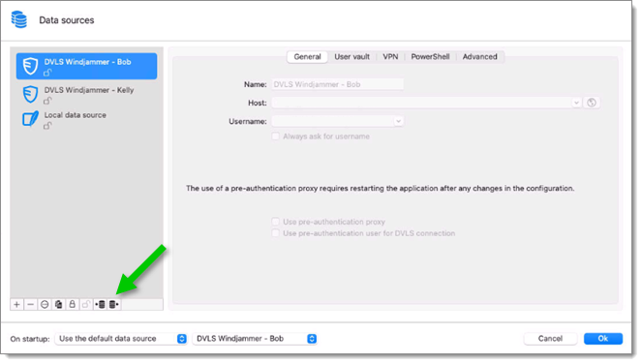Open the On startup behavior dropdown
The height and width of the screenshot is (364, 642).
(x=121, y=339)
